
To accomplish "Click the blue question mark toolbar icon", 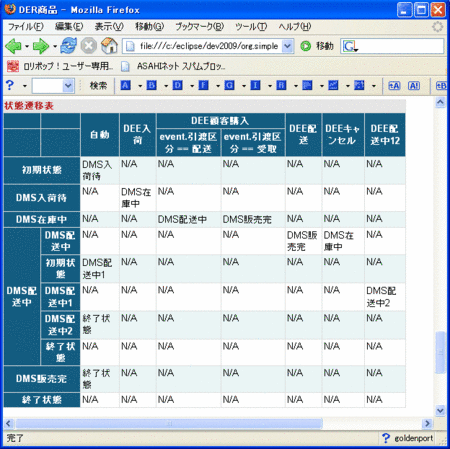I will pyautogui.click(x=10, y=85).
